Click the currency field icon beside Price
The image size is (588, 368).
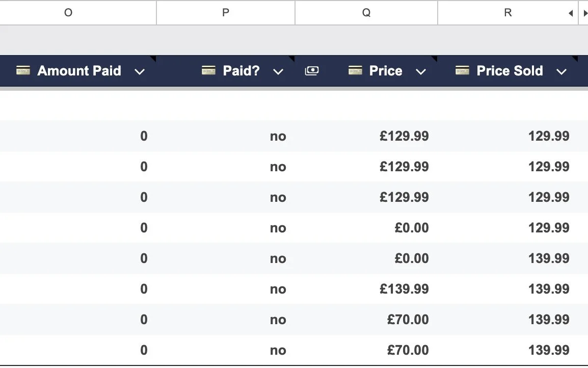tap(355, 71)
